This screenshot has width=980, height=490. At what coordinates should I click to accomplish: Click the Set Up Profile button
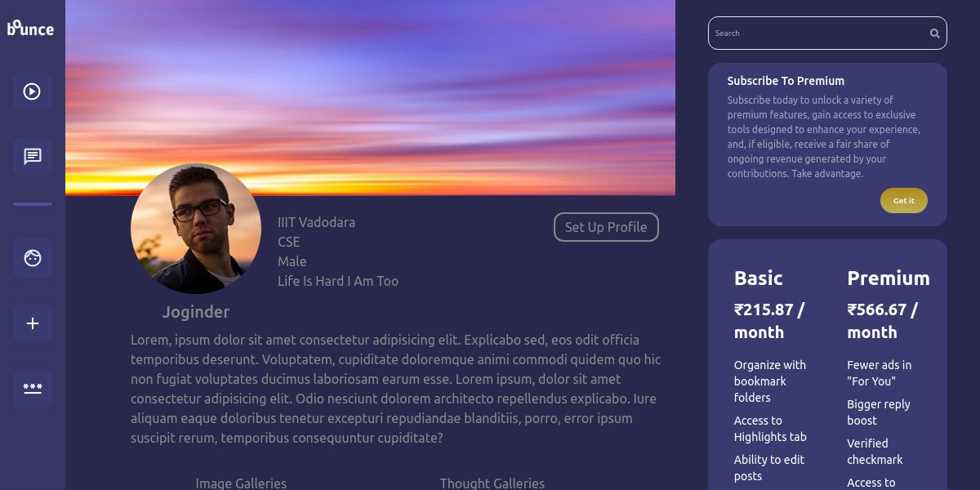pyautogui.click(x=606, y=227)
